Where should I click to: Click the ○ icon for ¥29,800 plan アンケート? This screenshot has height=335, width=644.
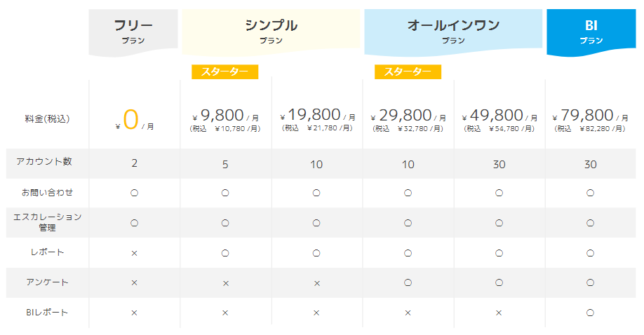[408, 282]
